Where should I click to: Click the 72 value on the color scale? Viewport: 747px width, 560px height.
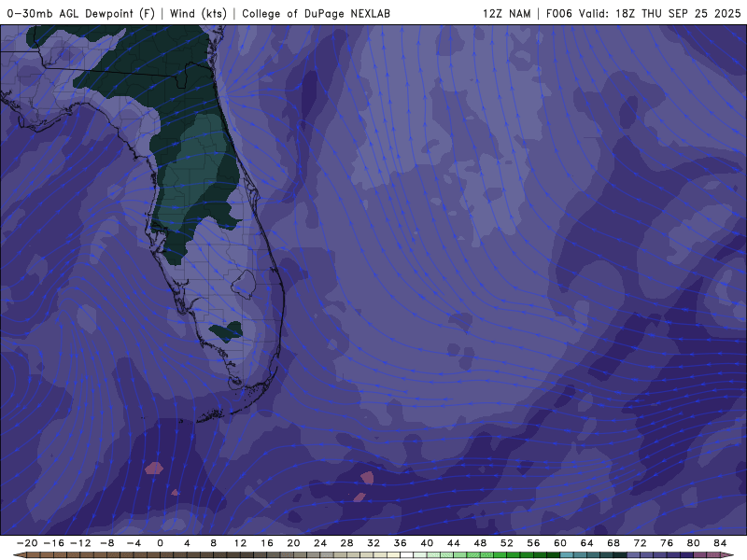click(641, 543)
